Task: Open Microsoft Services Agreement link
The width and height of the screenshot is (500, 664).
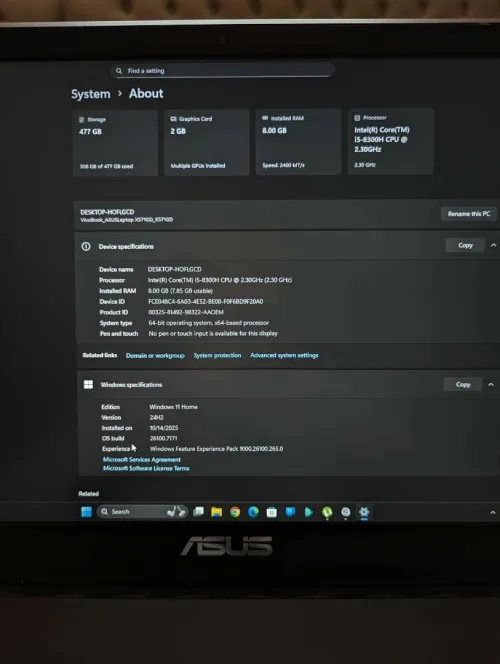Action: tap(142, 459)
